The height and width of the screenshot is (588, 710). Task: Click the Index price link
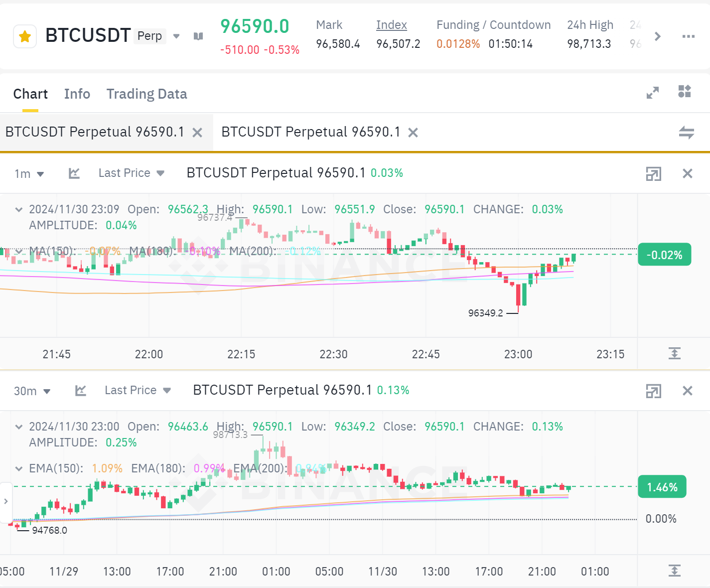pyautogui.click(x=392, y=25)
